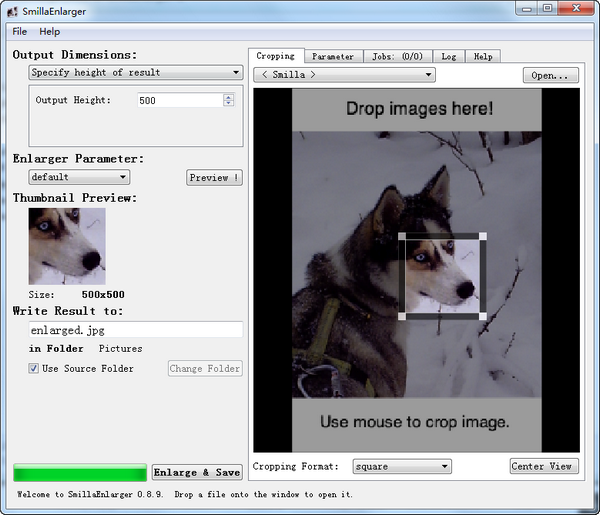600x515 pixels.
Task: Click the top-right crop selection handle
Action: [482, 237]
